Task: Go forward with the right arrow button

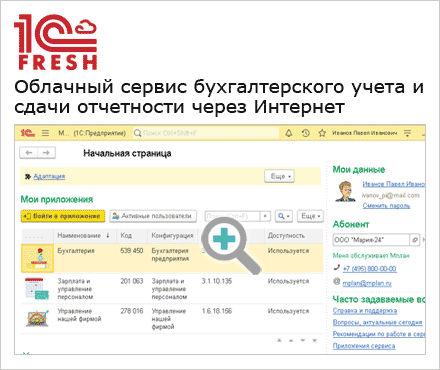Action: point(47,153)
